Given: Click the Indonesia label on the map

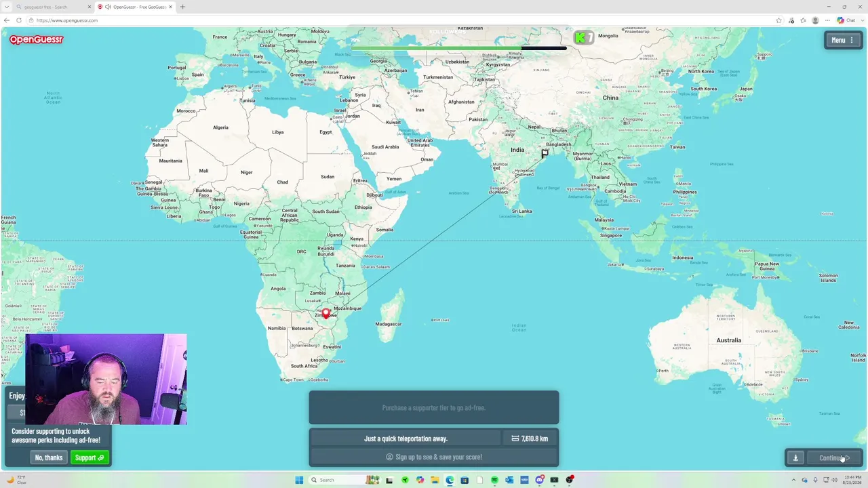Looking at the screenshot, I should pos(682,258).
